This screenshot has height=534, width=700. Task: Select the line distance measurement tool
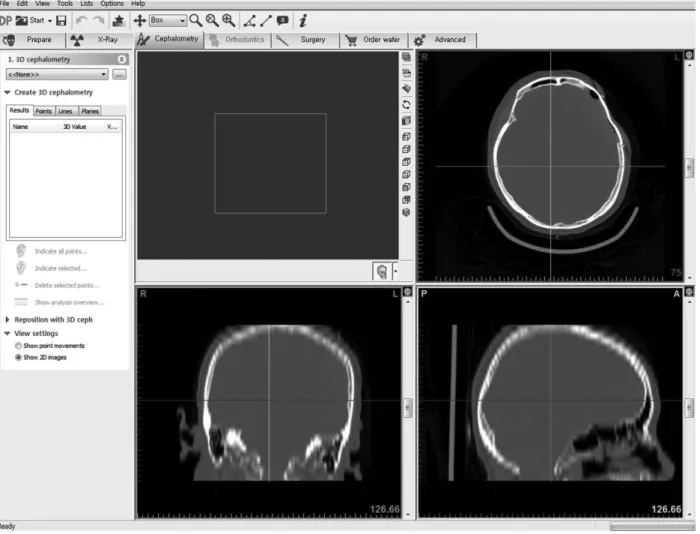266,21
